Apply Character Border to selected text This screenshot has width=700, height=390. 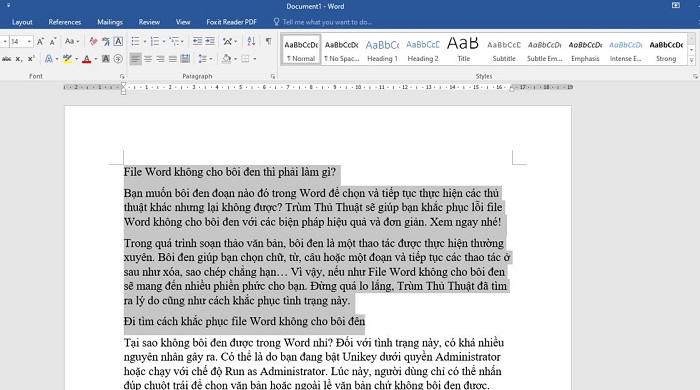(x=118, y=41)
